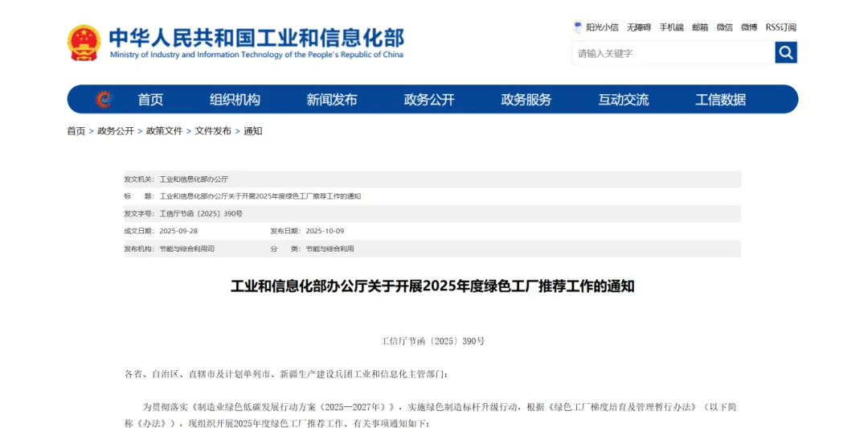This screenshot has width=868, height=428.
Task: Click the 成文日期 value 2025-09-28
Action: pyautogui.click(x=178, y=231)
